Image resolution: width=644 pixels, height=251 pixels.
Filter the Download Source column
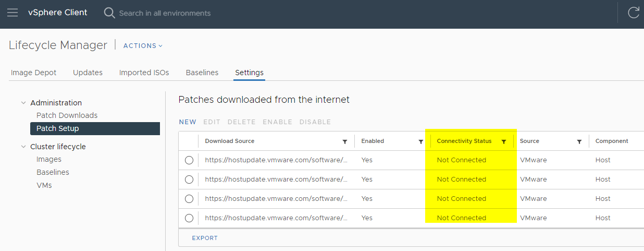click(344, 141)
